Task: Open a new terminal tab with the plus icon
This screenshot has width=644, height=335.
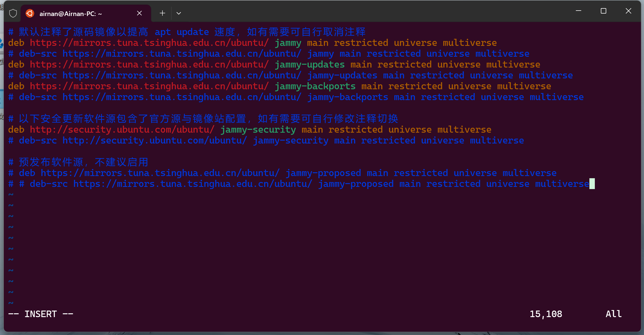Action: tap(162, 13)
